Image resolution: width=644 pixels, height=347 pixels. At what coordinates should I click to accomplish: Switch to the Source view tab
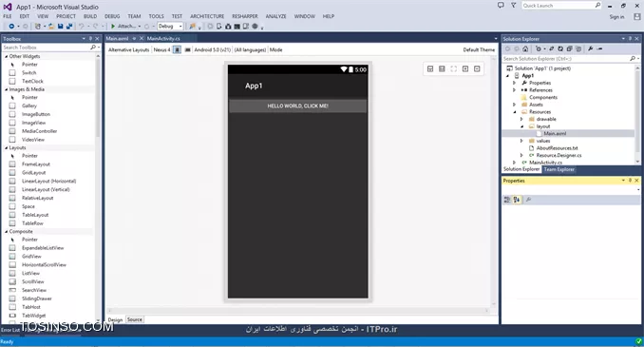click(135, 319)
